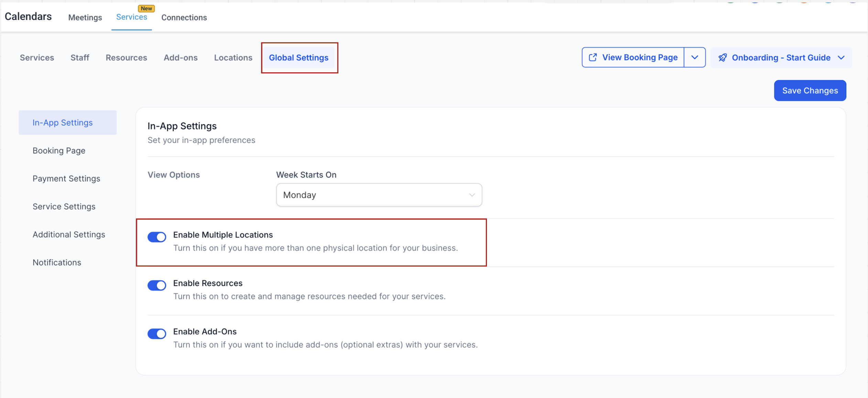This screenshot has width=868, height=398.
Task: Toggle Enable Multiple Locations switch
Action: pyautogui.click(x=157, y=237)
